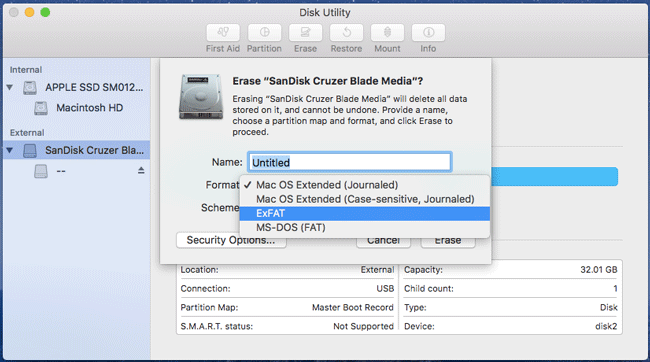Select the APPLE SSD SM012 drive icon
650x362 pixels.
[x=30, y=87]
